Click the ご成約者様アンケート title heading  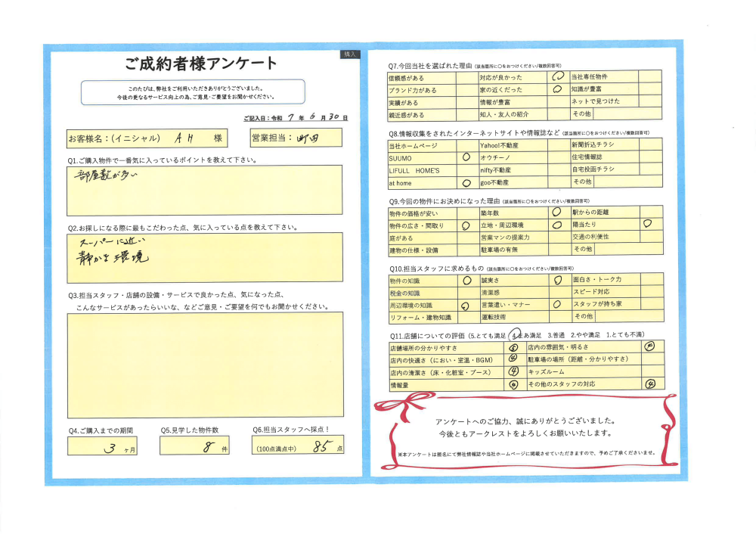point(201,63)
